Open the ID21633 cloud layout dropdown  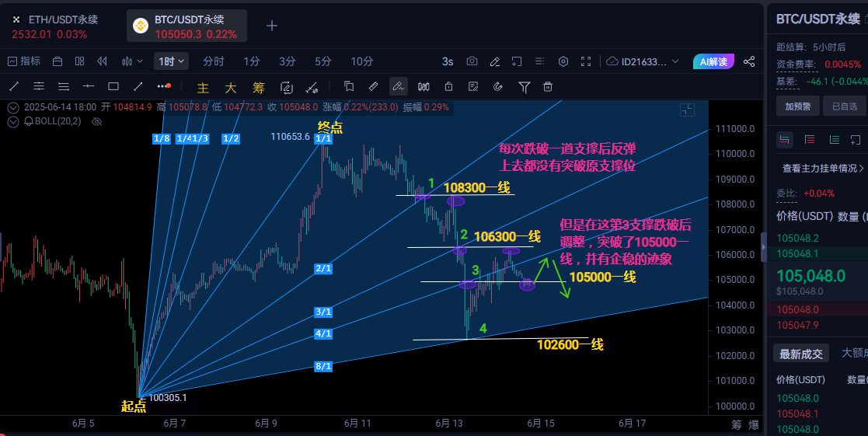click(643, 61)
